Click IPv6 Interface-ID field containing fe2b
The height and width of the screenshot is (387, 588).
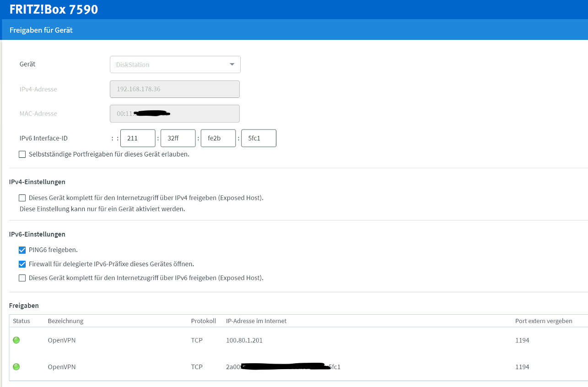point(218,138)
